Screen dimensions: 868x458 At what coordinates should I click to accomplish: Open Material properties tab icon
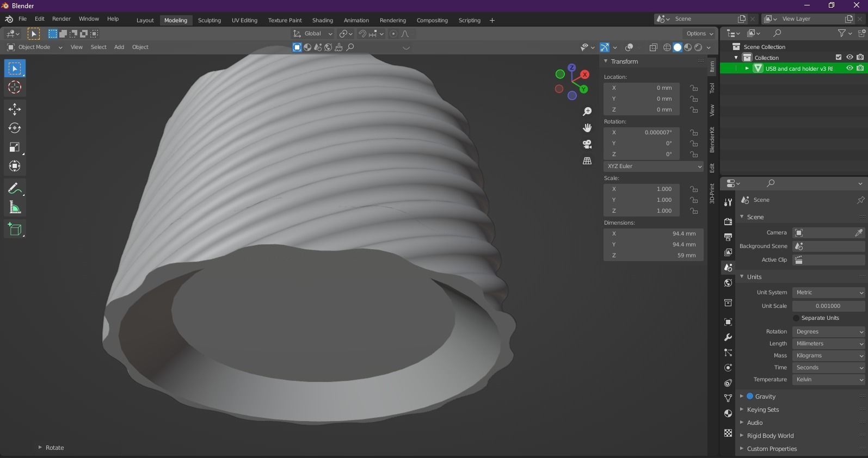[728, 413]
